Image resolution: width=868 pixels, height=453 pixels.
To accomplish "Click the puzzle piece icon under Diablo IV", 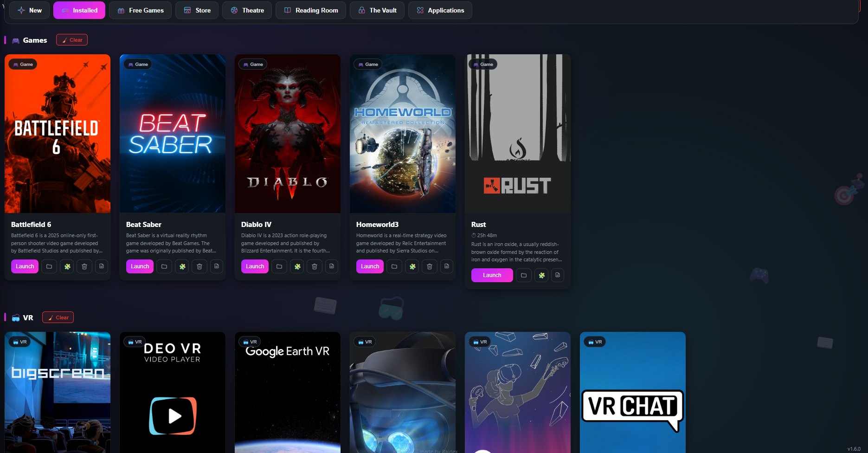I will click(297, 266).
